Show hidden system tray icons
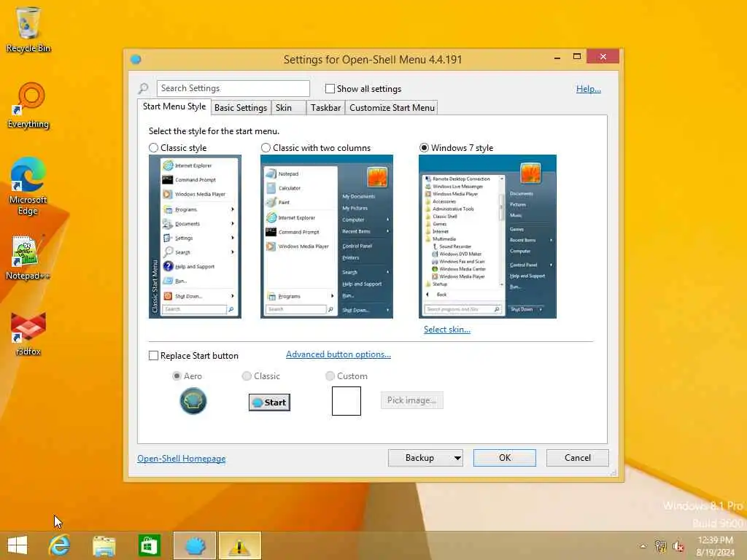 click(643, 546)
